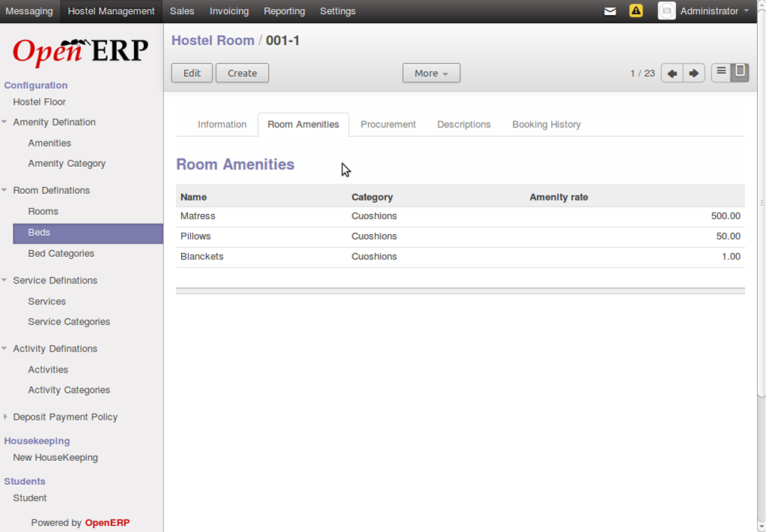Go to previous record arrow
The width and height of the screenshot is (766, 532).
672,73
